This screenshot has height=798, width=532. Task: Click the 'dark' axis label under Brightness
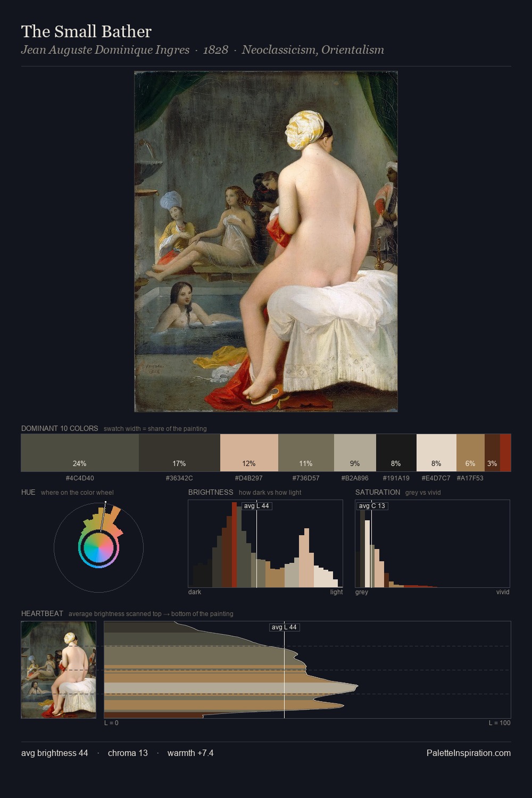click(195, 592)
